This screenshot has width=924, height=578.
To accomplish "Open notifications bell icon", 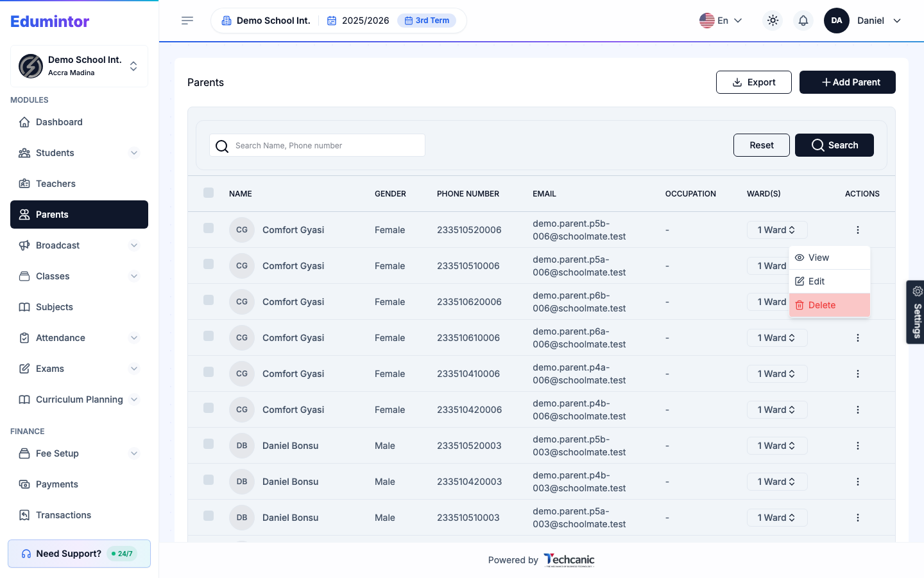I will coord(803,21).
